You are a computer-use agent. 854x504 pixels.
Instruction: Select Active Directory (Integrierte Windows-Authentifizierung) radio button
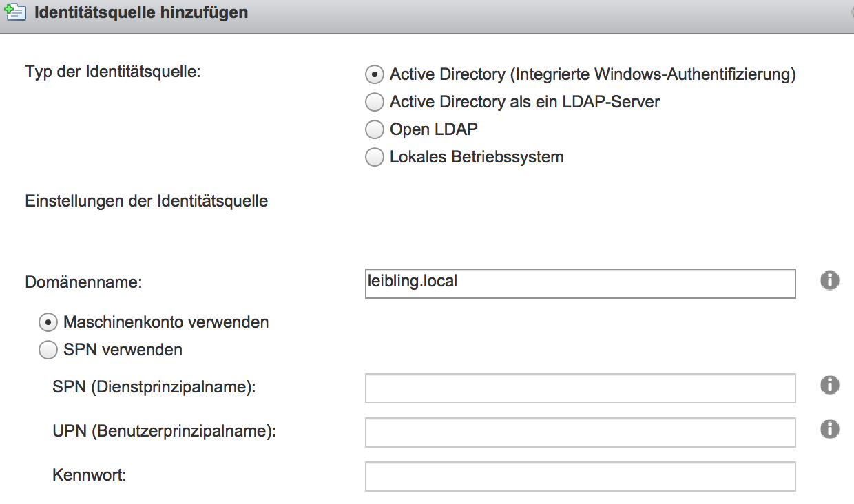(x=374, y=74)
